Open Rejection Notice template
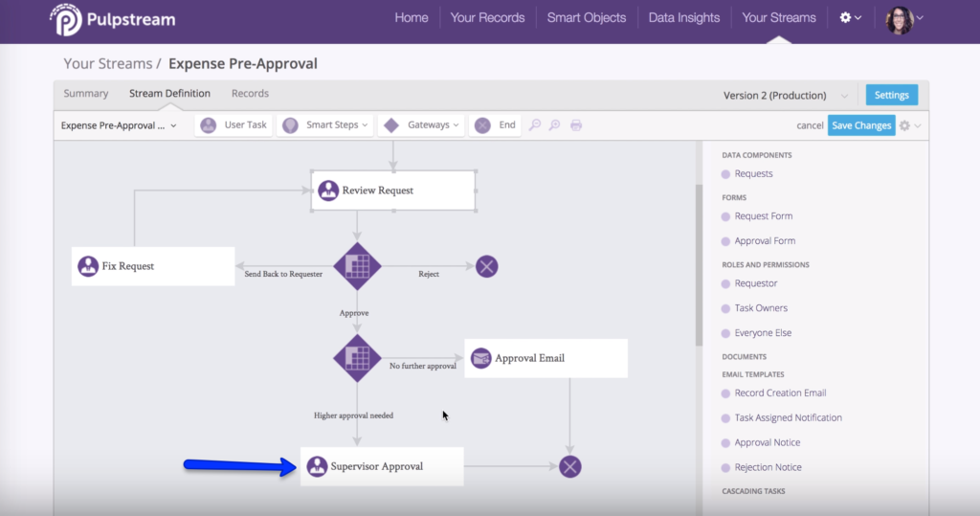Image resolution: width=980 pixels, height=516 pixels. tap(768, 467)
